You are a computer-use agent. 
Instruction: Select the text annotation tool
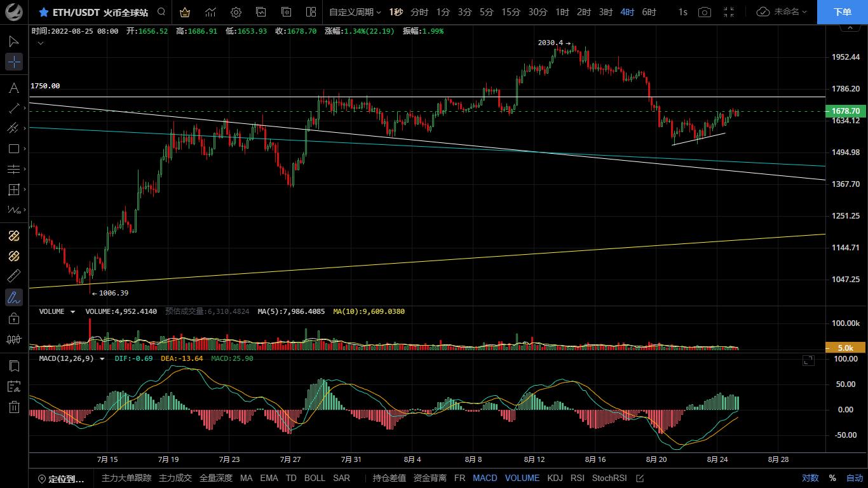14,88
